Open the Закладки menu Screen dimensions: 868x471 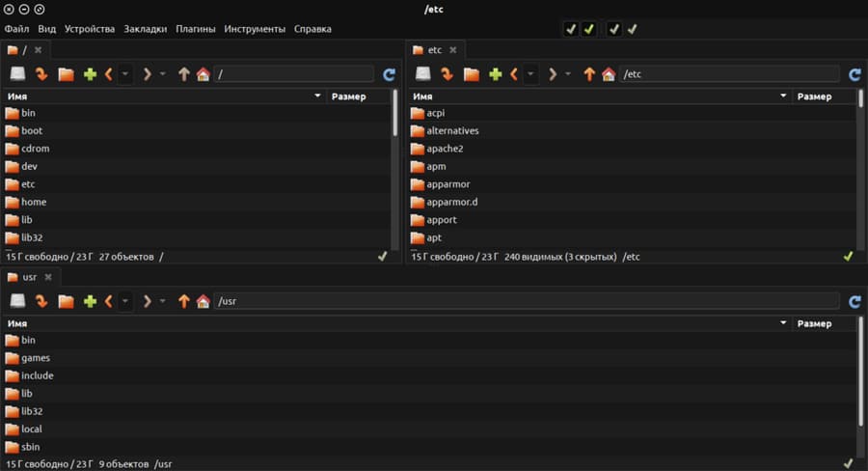(x=145, y=29)
